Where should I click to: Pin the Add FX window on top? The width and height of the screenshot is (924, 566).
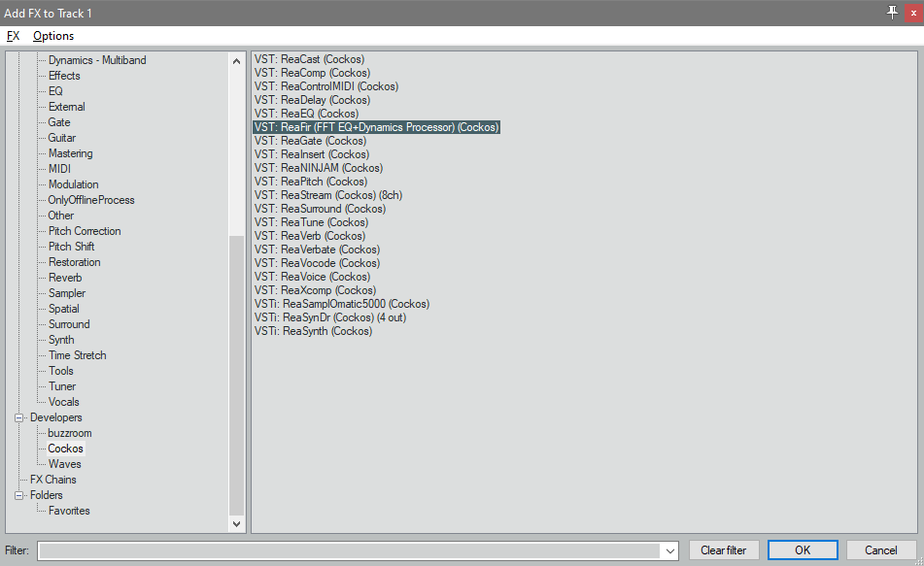pyautogui.click(x=893, y=13)
